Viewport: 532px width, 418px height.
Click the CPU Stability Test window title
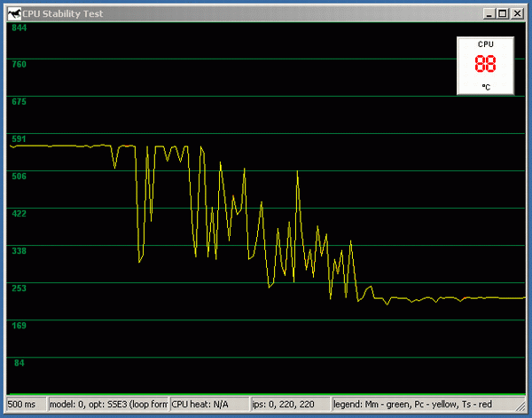[x=63, y=14]
